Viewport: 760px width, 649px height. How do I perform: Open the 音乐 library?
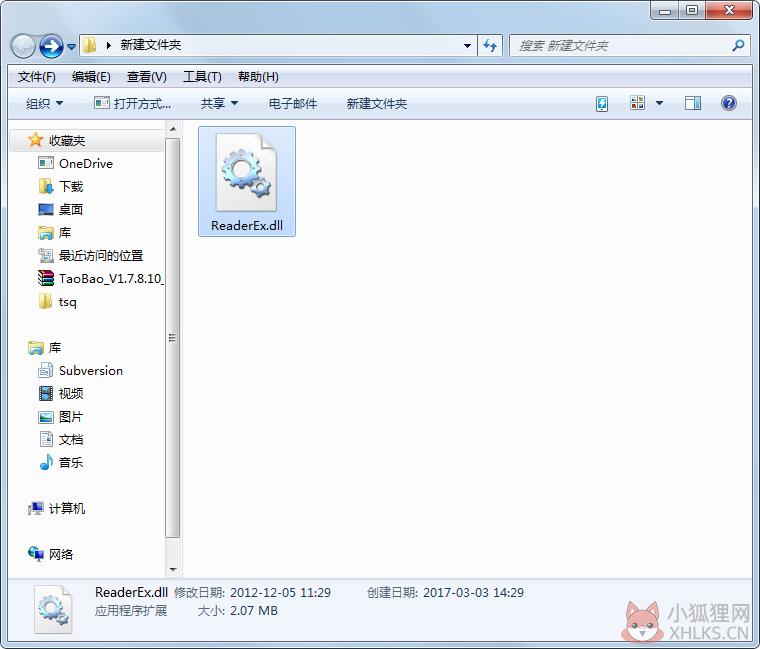pyautogui.click(x=71, y=462)
